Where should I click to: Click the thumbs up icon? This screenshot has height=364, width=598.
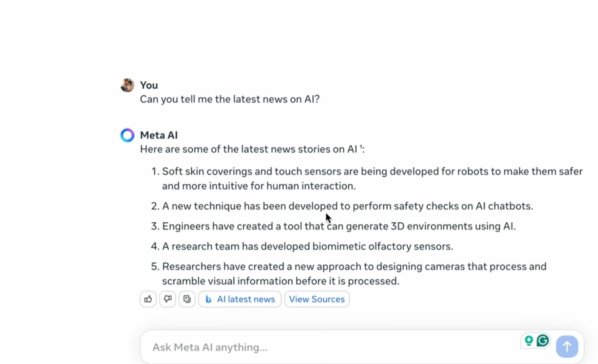tap(148, 299)
